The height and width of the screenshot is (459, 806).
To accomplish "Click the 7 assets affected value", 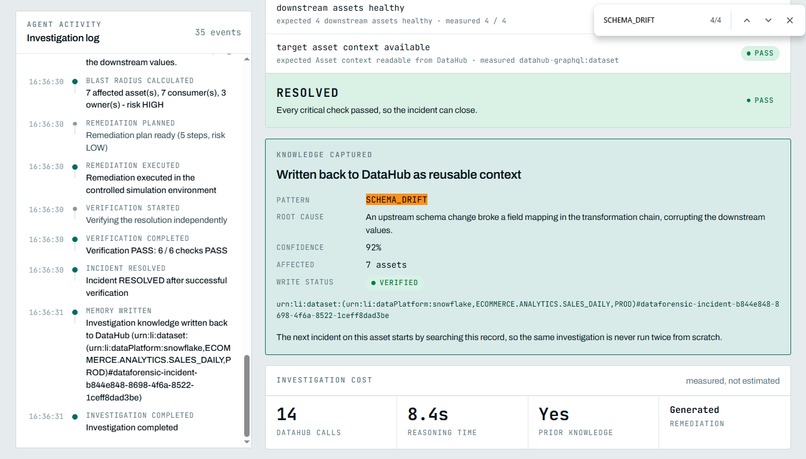I will 386,265.
